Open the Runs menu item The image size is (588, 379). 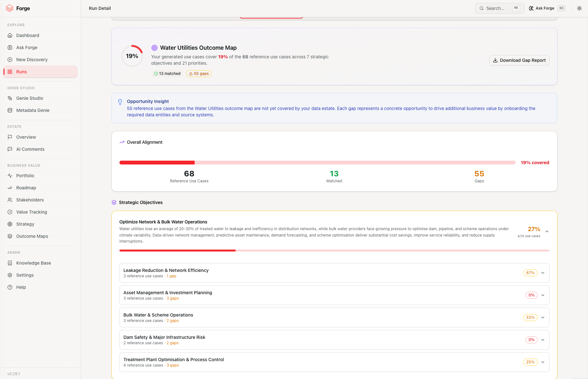point(40,72)
